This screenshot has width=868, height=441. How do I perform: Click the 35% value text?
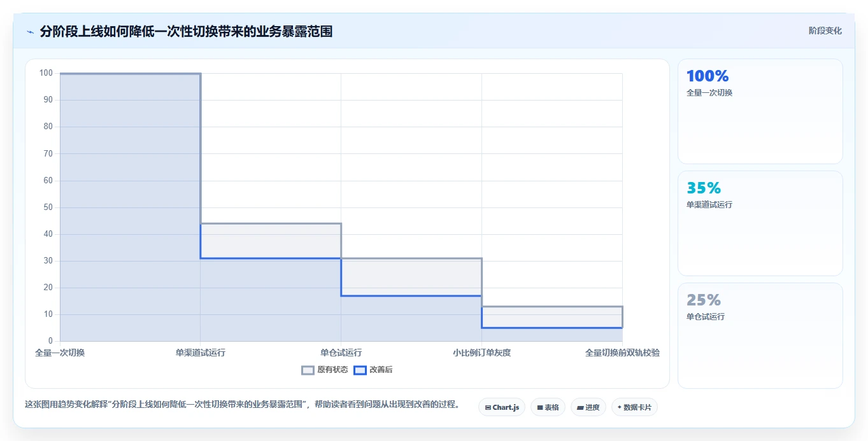(704, 188)
